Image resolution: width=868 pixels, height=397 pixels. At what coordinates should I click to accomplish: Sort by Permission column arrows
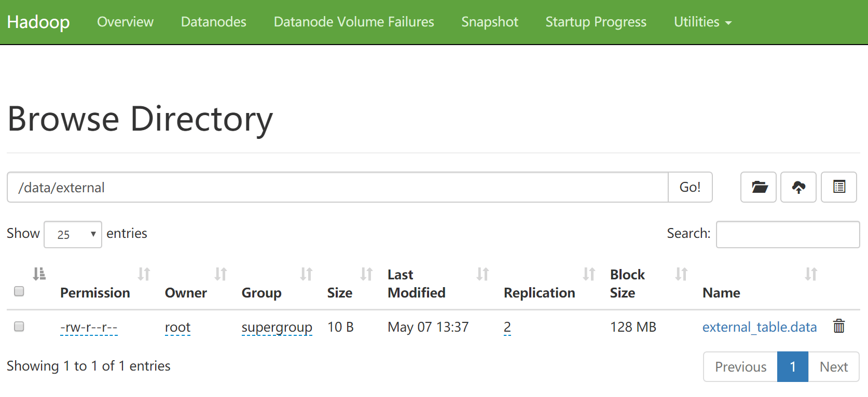point(144,274)
